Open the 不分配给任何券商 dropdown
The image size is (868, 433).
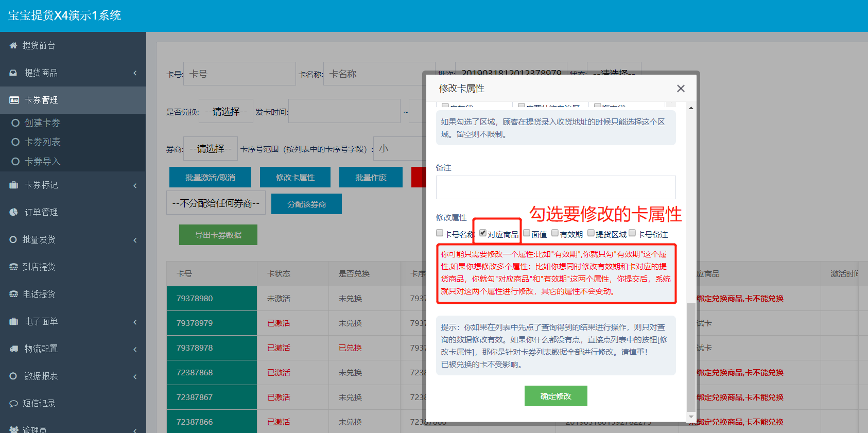tap(216, 203)
